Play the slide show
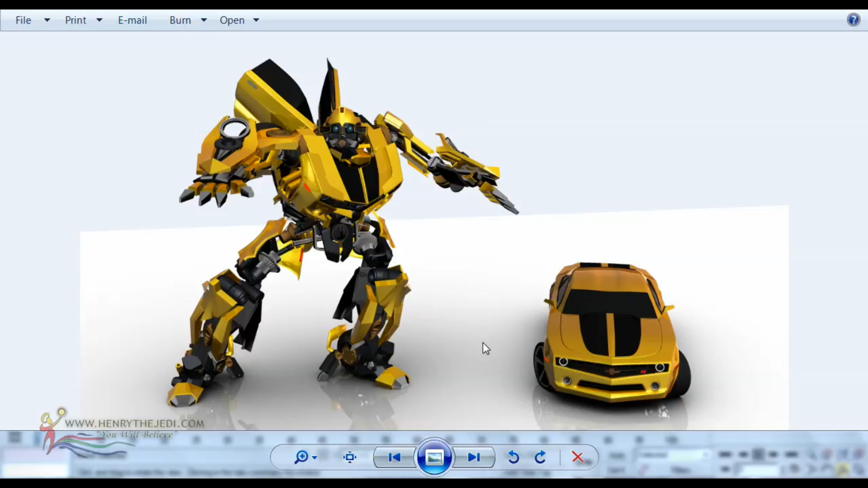 434,457
